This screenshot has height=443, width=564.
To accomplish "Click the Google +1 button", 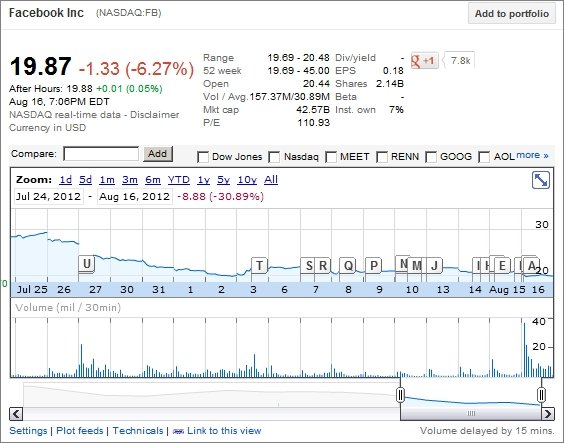I will pos(424,60).
